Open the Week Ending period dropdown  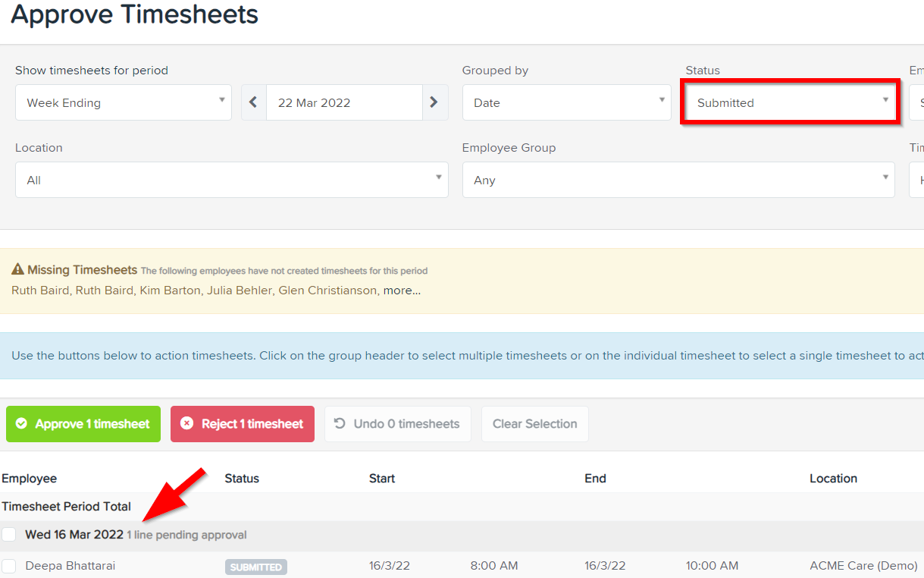coord(123,102)
